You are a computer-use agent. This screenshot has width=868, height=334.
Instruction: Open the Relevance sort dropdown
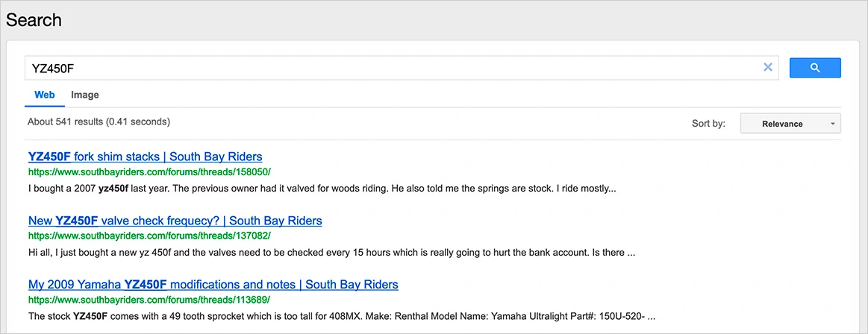790,124
